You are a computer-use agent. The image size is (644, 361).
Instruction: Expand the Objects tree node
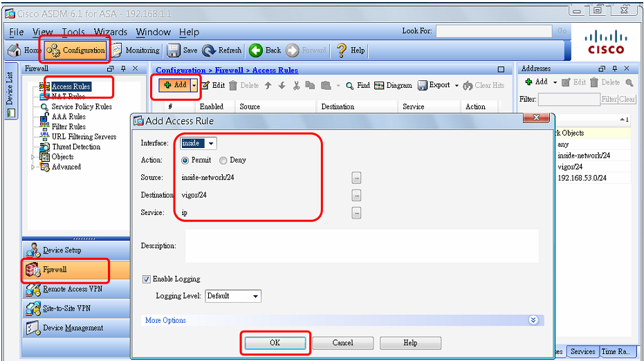(33, 157)
